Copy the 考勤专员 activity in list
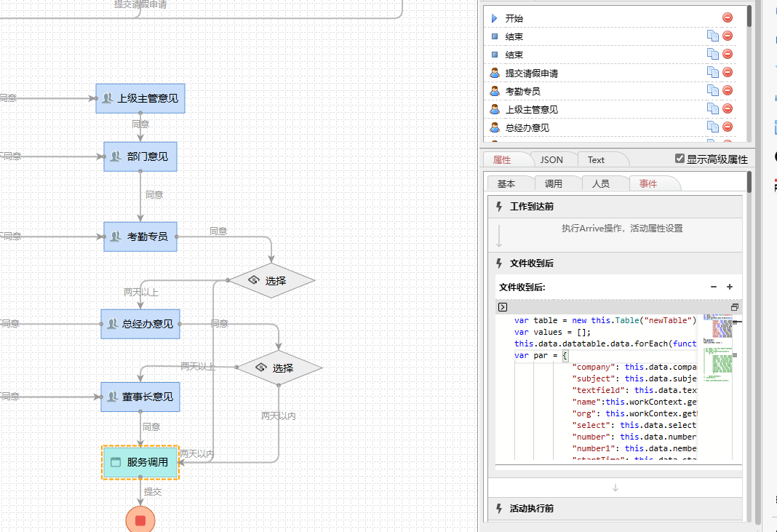 tap(712, 90)
